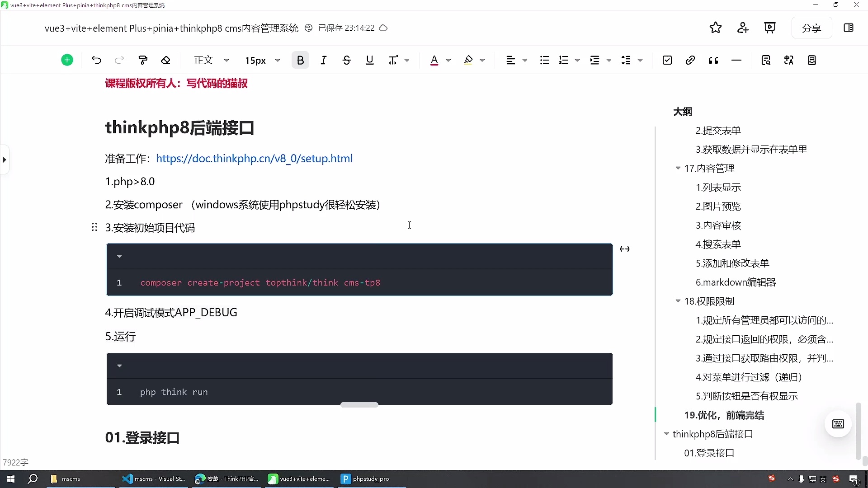Select outline item 01.登录接口
Image resolution: width=868 pixels, height=488 pixels.
[x=709, y=453]
